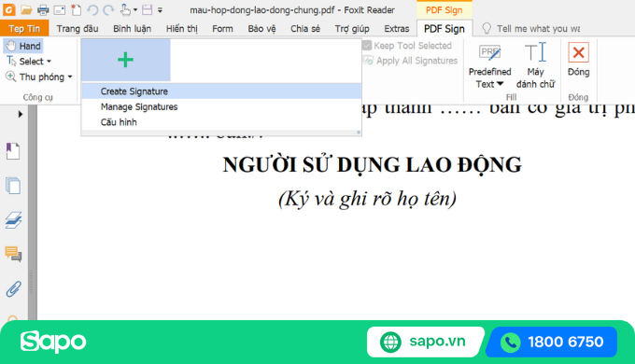Open Cấu hình settings entry
Viewport: 635px width, 364px height.
tap(221, 122)
